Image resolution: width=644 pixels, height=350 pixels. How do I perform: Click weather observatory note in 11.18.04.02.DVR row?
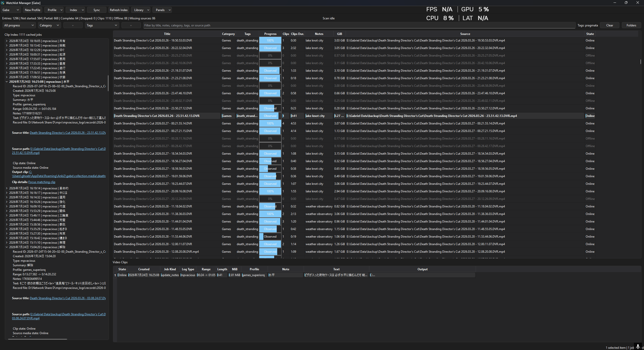(319, 206)
